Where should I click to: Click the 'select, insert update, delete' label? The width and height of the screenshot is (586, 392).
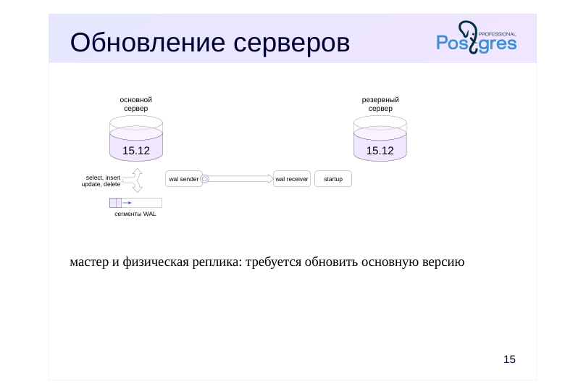coord(101,181)
